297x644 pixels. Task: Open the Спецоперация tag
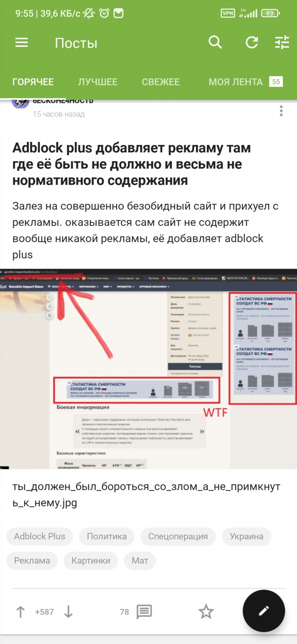pos(178,536)
